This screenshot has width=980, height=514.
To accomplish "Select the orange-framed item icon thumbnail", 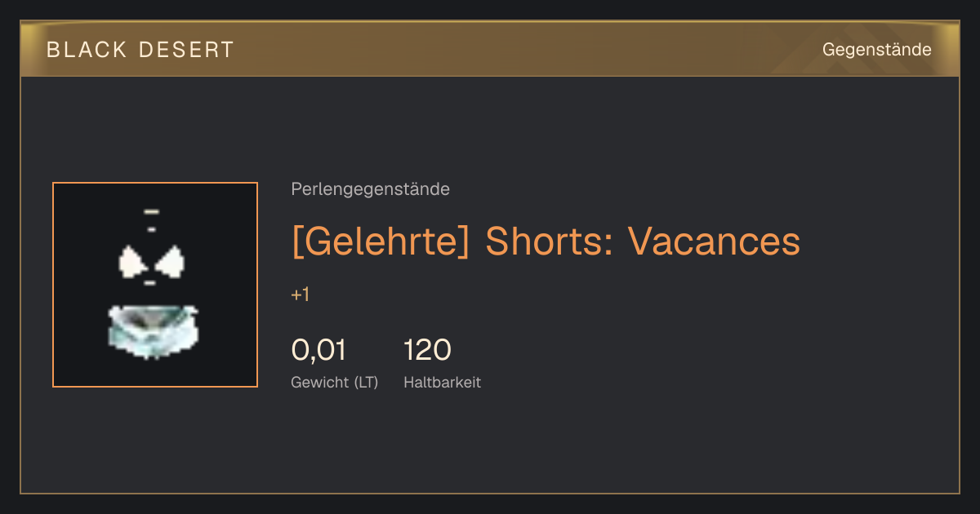I will tap(155, 285).
